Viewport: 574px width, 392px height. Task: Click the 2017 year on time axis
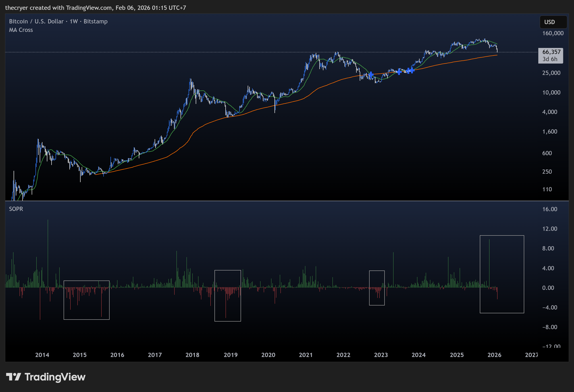click(x=155, y=355)
